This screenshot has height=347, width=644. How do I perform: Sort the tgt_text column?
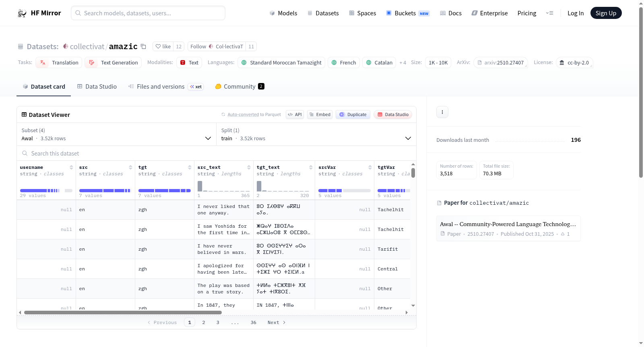(311, 167)
